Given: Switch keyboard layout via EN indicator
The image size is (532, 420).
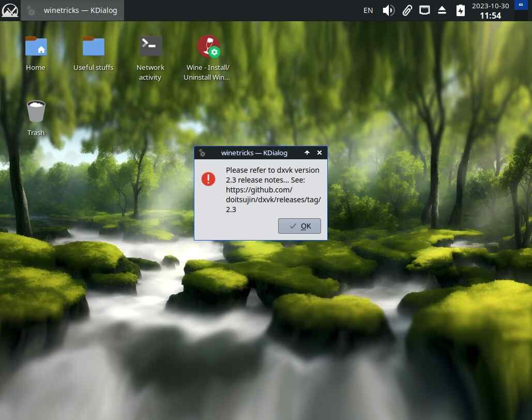Looking at the screenshot, I should pyautogui.click(x=368, y=10).
